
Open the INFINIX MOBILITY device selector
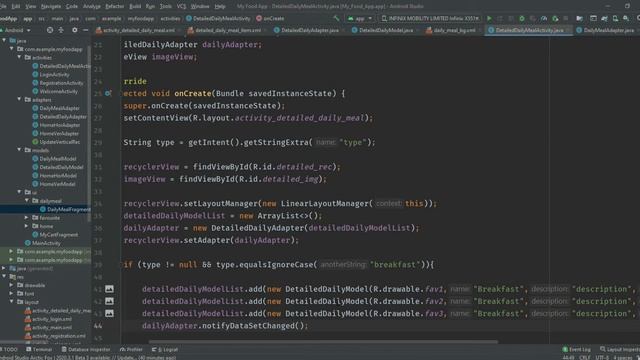430,18
